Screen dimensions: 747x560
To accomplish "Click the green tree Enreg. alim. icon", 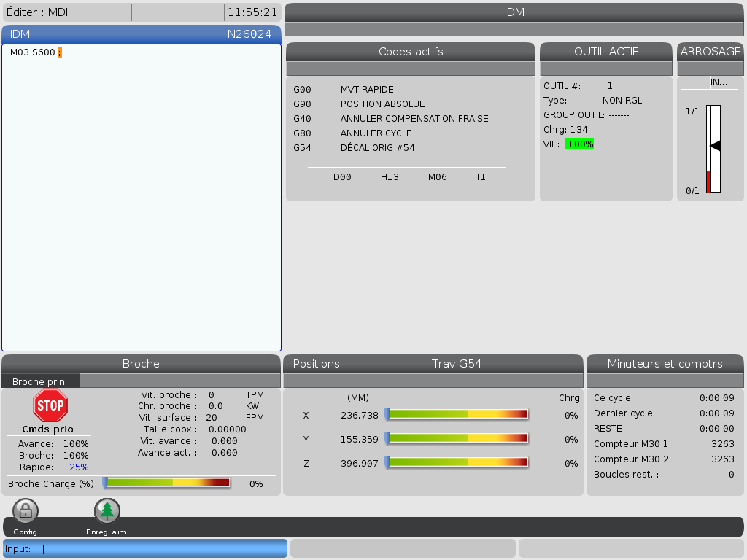I will (107, 511).
